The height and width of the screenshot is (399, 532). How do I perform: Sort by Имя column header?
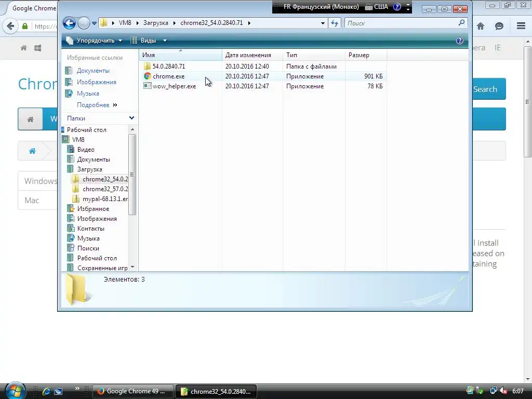180,55
